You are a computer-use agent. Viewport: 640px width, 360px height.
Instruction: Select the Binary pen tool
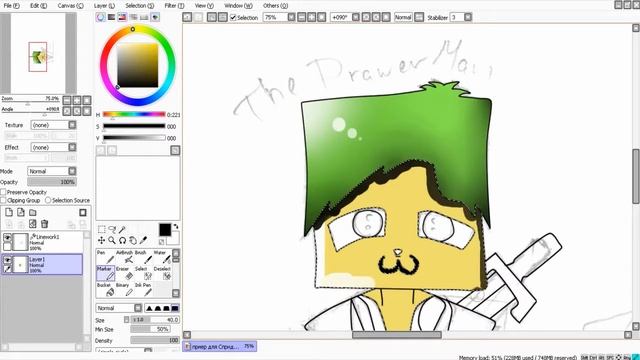coord(124,289)
